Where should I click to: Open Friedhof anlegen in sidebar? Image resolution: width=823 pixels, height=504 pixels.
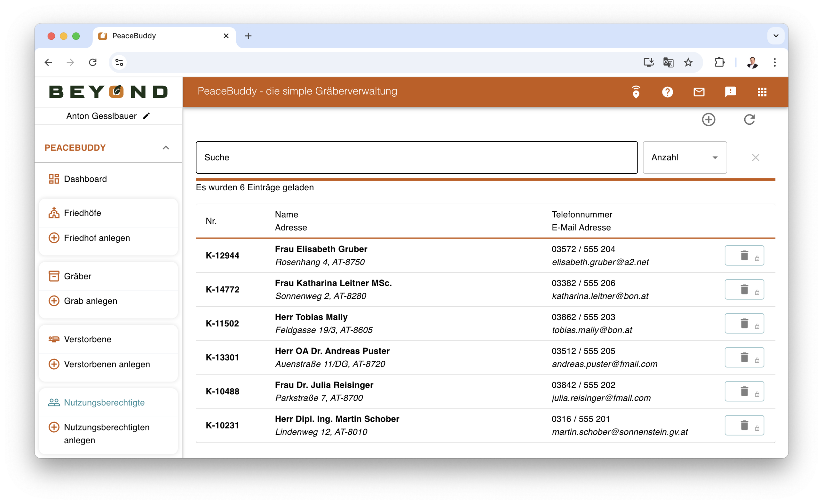click(x=96, y=238)
